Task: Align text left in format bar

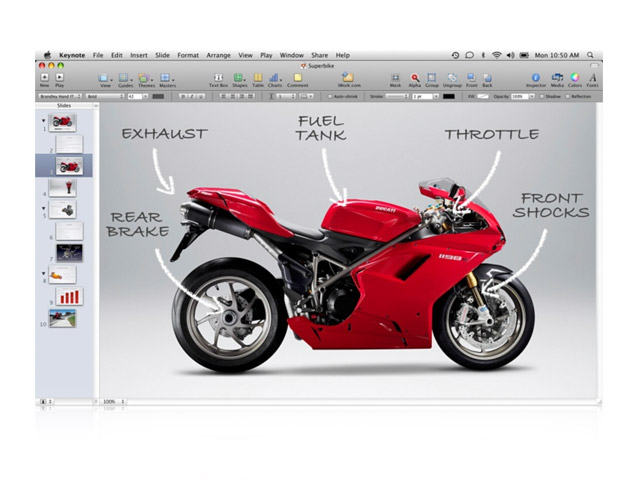Action: coord(224,96)
